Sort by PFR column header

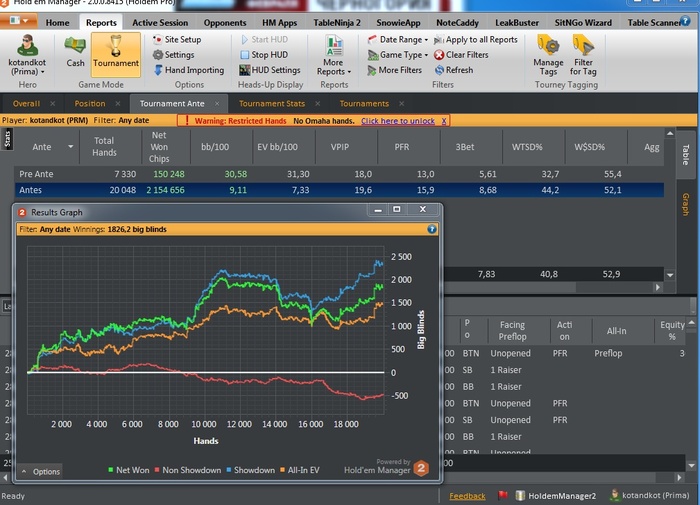(402, 146)
